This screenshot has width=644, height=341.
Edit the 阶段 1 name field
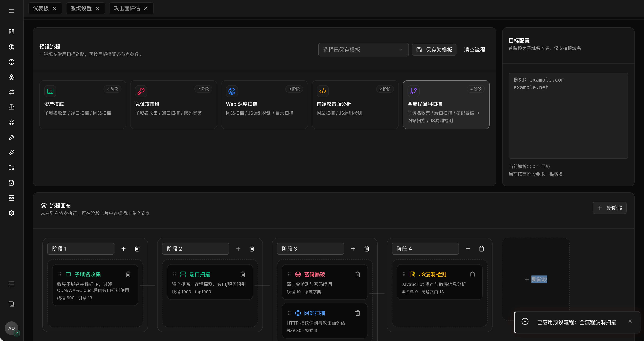(x=81, y=249)
